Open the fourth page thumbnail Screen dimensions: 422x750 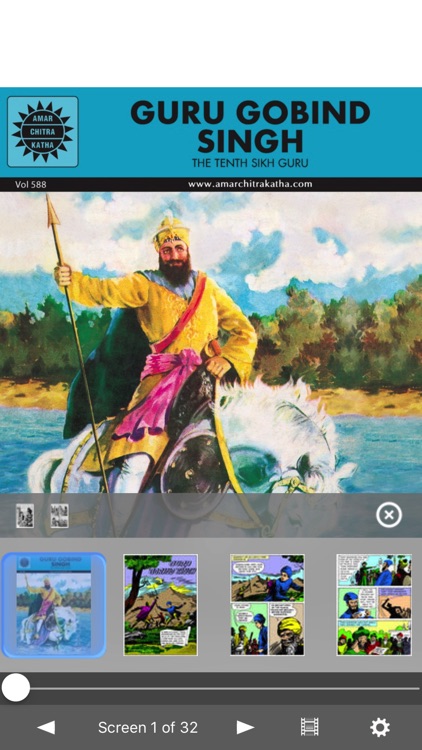[x=374, y=605]
